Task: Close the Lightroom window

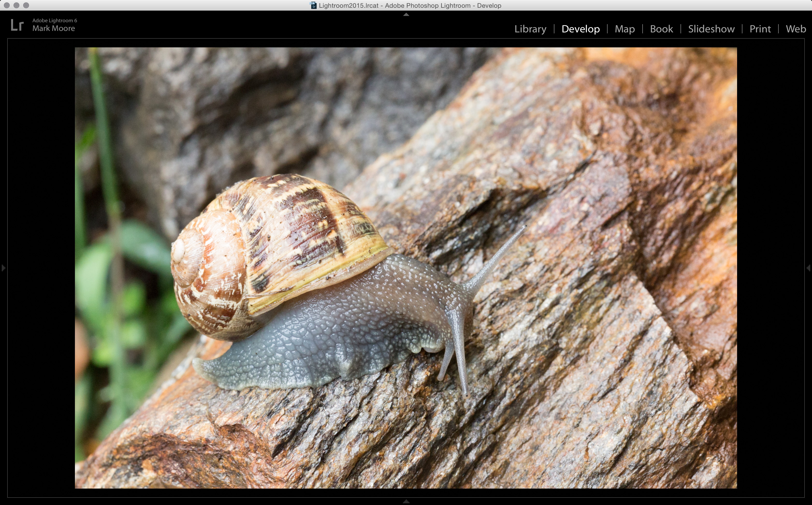Action: click(x=7, y=5)
